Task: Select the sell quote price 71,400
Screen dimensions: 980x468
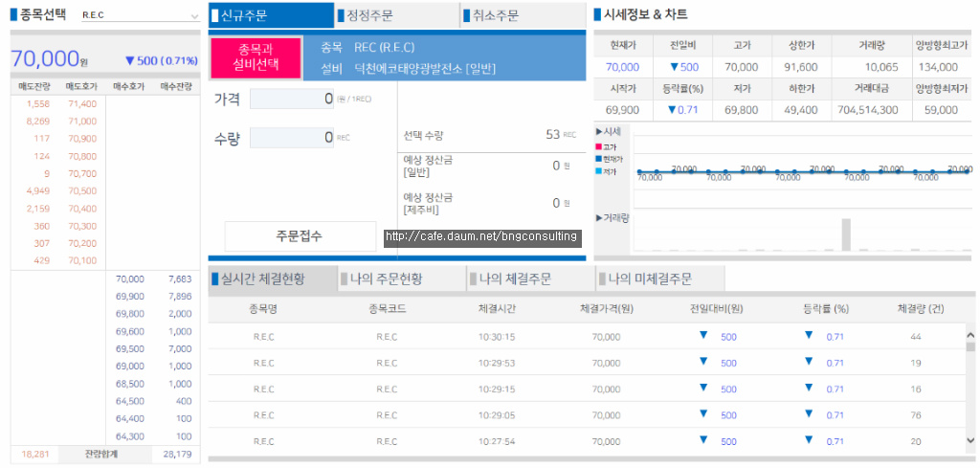Action: coord(82,103)
